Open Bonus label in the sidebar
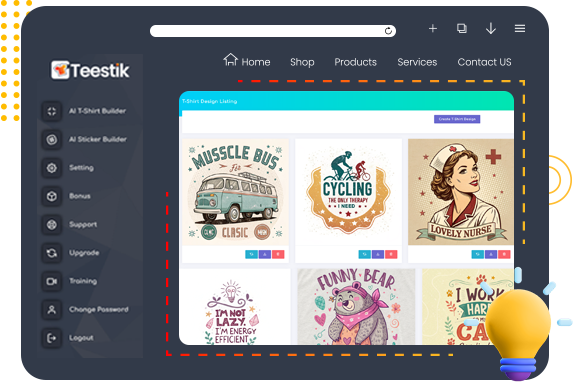 pyautogui.click(x=80, y=196)
